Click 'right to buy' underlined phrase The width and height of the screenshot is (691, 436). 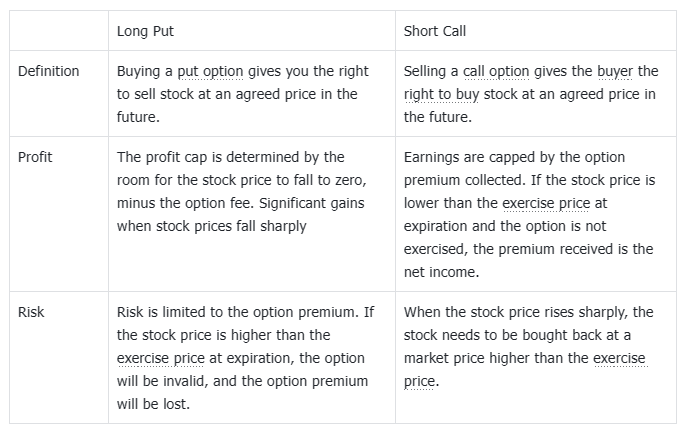pyautogui.click(x=441, y=94)
